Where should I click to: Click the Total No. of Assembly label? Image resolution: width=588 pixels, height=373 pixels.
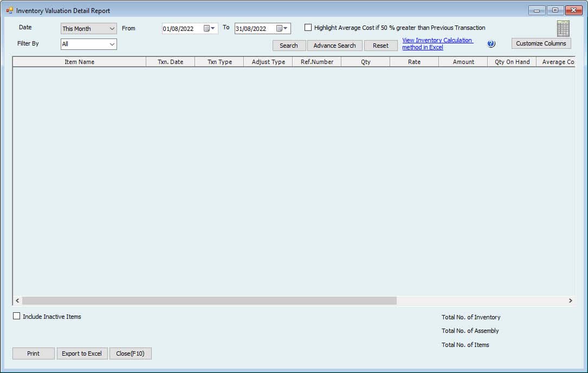pos(470,331)
